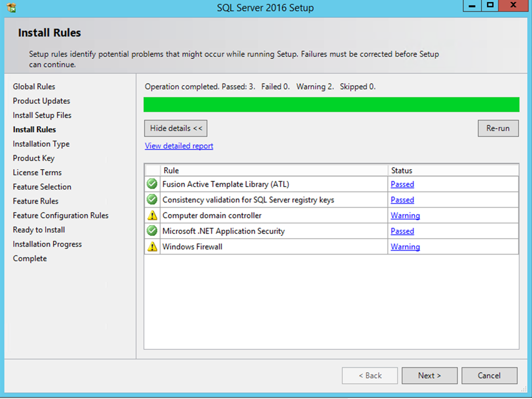Go to the Feature Rules step
532x399 pixels.
36,201
